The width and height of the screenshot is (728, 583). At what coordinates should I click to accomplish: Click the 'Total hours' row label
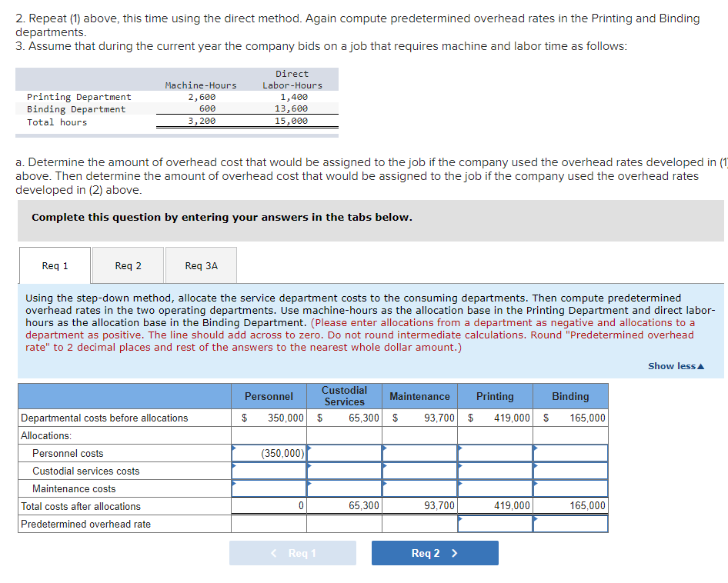pyautogui.click(x=57, y=122)
